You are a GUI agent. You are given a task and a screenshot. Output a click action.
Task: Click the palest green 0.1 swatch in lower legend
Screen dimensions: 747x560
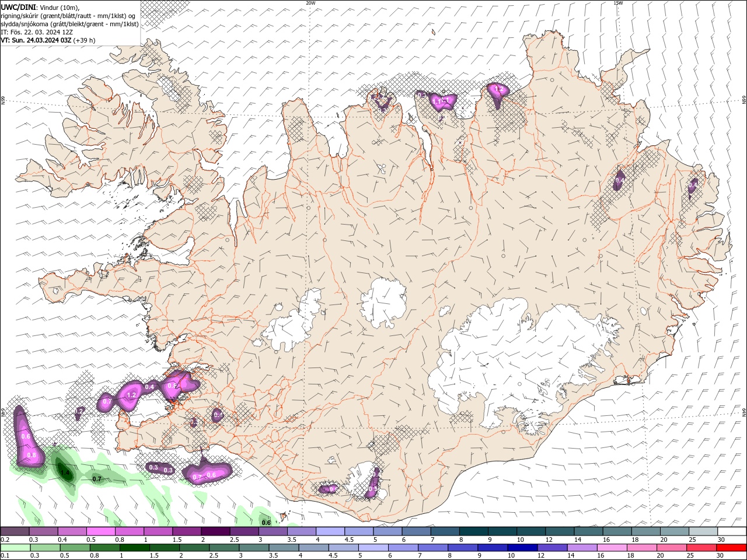(x=15, y=548)
